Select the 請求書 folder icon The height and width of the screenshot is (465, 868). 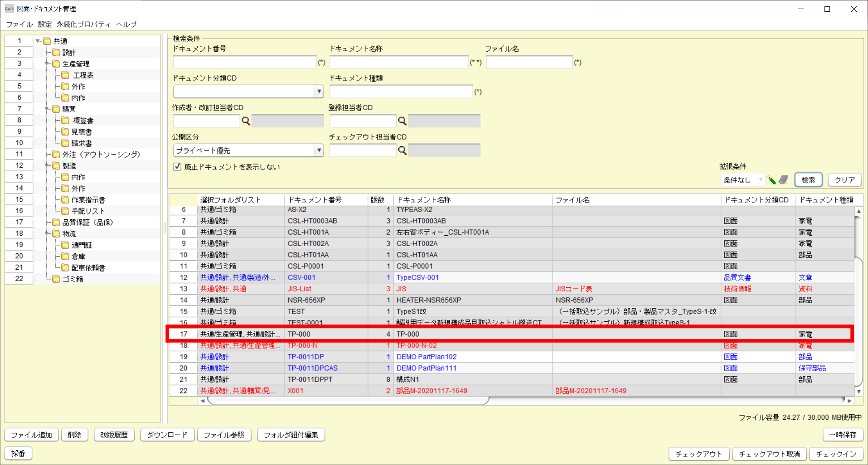[65, 143]
